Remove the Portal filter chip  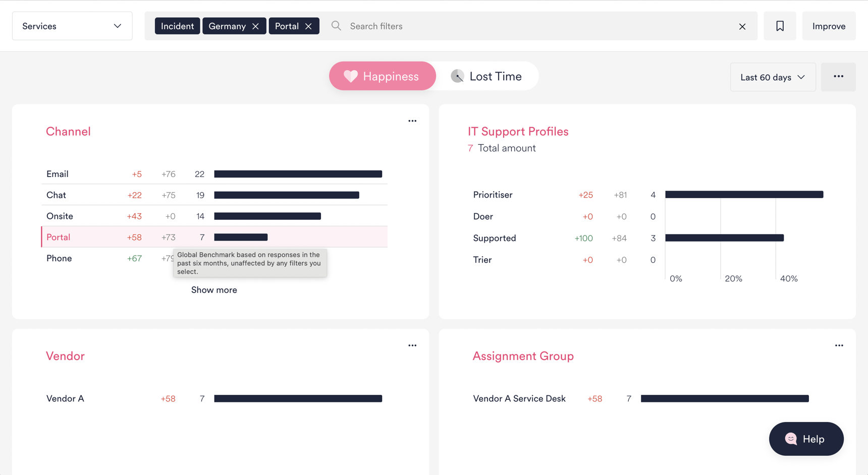pos(309,26)
